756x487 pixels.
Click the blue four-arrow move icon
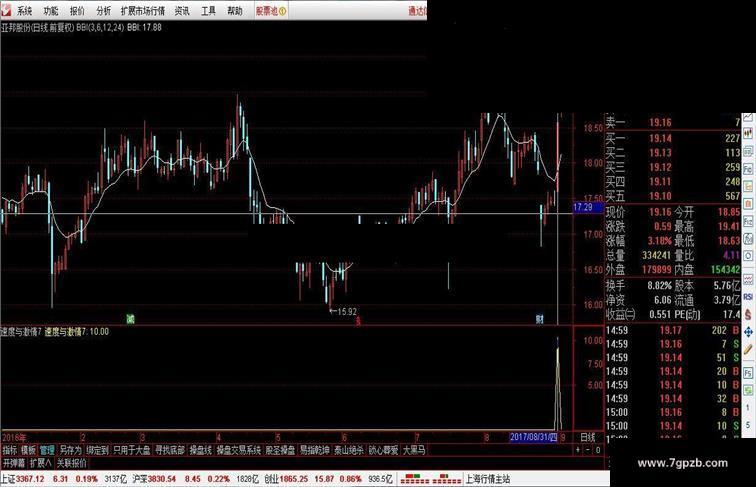pos(748,332)
